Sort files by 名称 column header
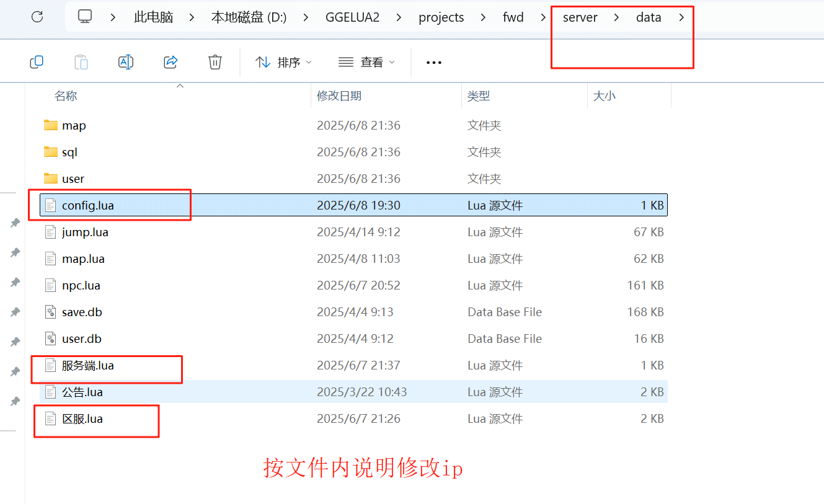Screen dimensions: 824x504 coord(66,95)
